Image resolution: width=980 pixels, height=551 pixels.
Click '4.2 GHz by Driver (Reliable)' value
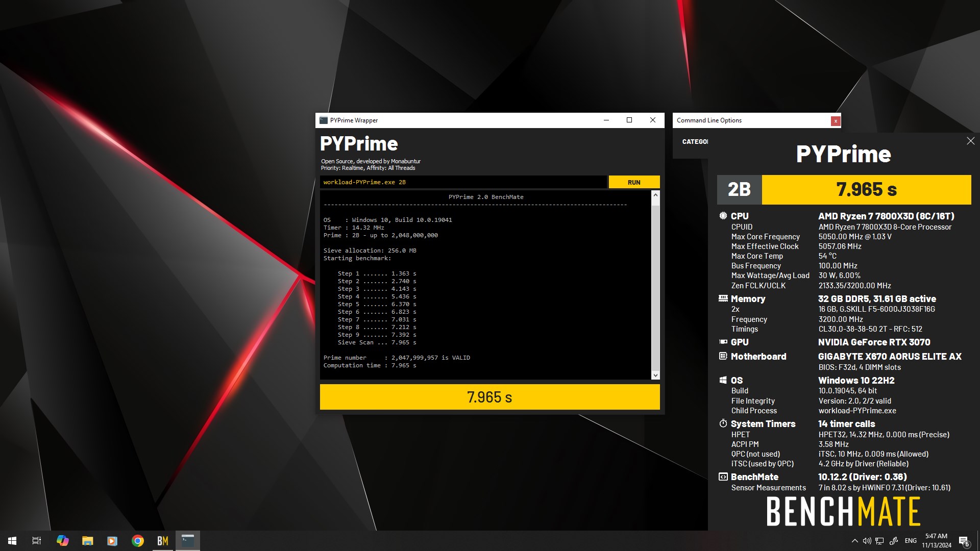[863, 464]
